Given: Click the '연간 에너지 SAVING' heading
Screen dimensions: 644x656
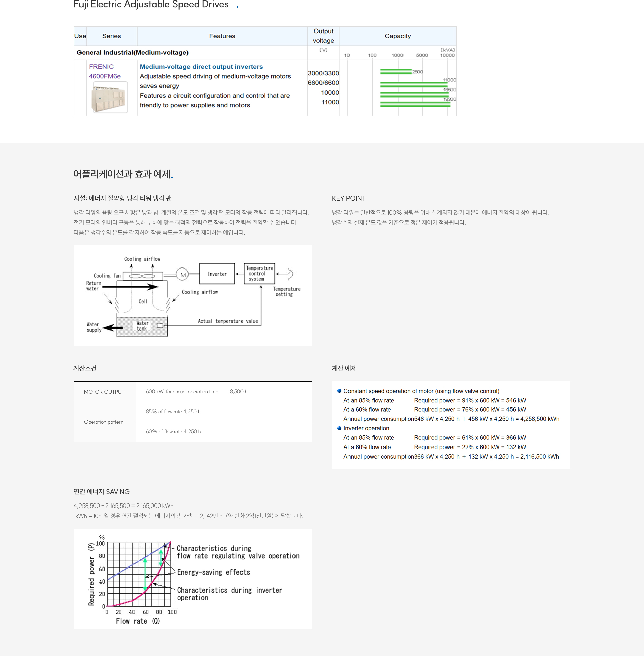Looking at the screenshot, I should point(102,491).
